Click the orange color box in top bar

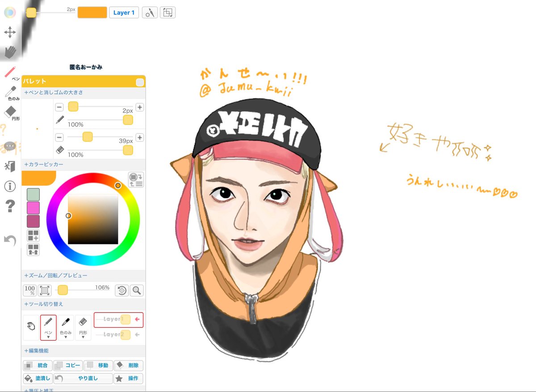pyautogui.click(x=92, y=13)
